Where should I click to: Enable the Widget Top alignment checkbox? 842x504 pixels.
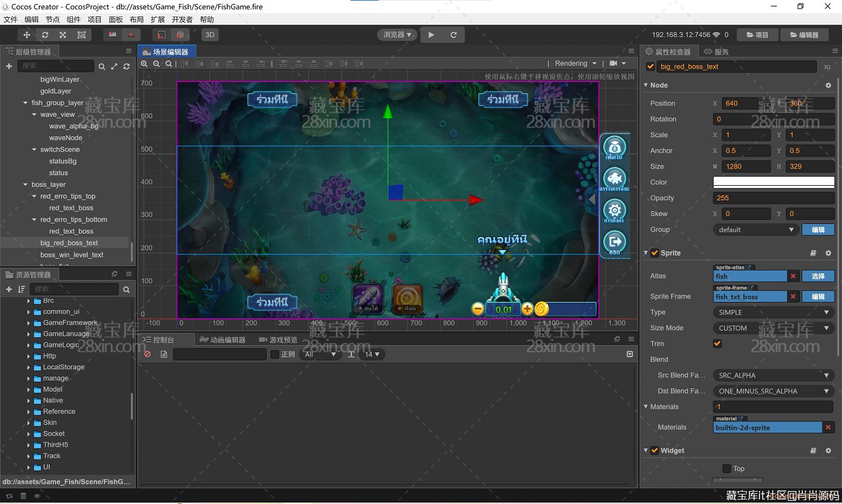[x=727, y=469]
